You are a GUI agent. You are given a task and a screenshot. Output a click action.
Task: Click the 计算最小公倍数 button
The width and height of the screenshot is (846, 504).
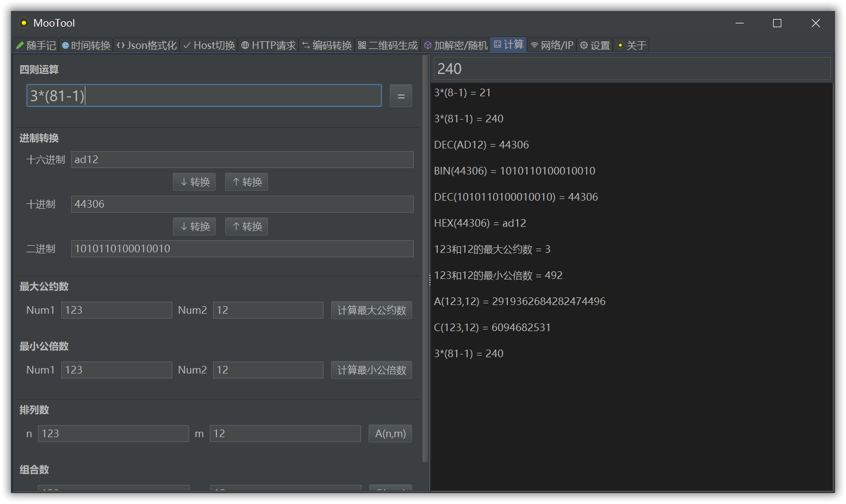click(x=372, y=370)
